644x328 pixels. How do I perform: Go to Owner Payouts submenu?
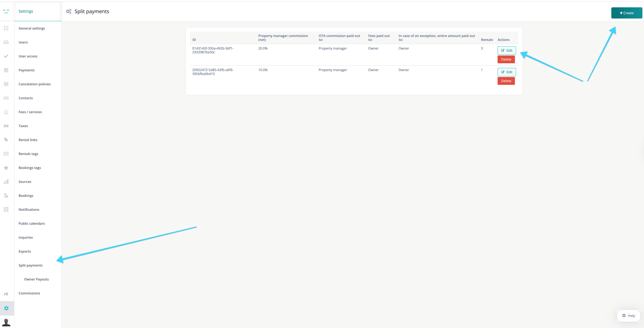[36, 279]
